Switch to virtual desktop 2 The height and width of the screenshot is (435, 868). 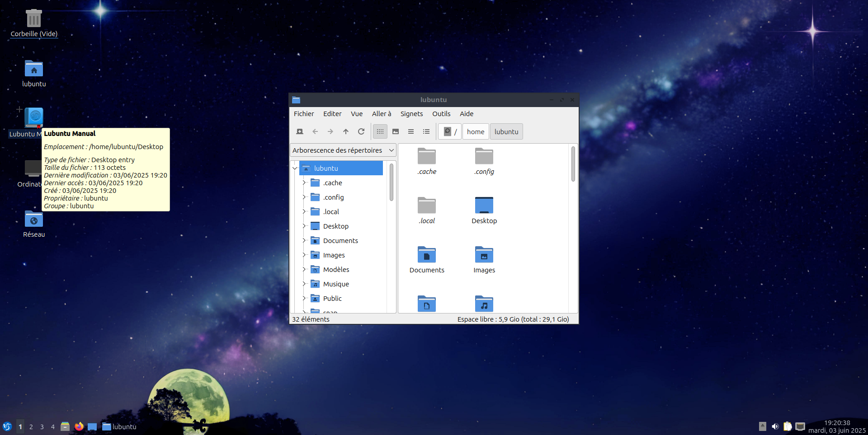31,427
